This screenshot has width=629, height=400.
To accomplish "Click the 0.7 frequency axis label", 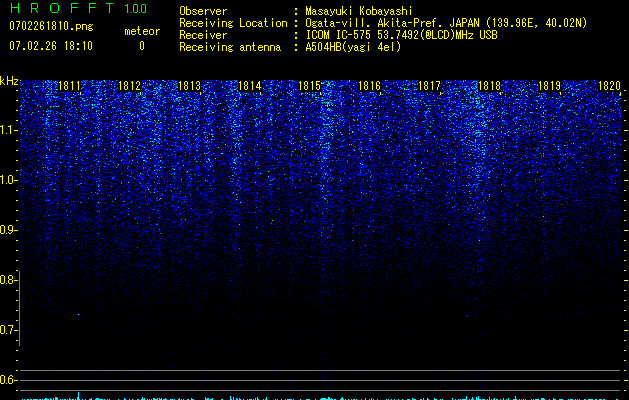I will pos(7,330).
